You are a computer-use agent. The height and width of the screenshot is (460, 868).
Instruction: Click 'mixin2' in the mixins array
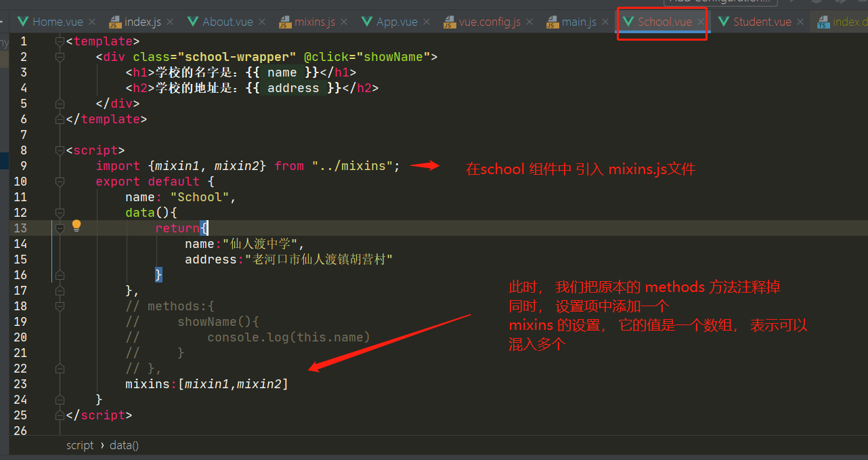pos(259,384)
